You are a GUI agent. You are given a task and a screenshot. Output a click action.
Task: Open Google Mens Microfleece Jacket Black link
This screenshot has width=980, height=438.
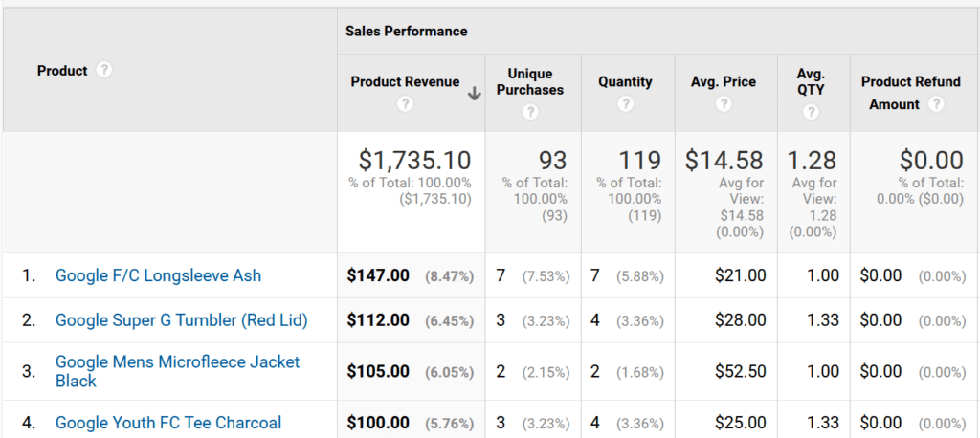[177, 371]
